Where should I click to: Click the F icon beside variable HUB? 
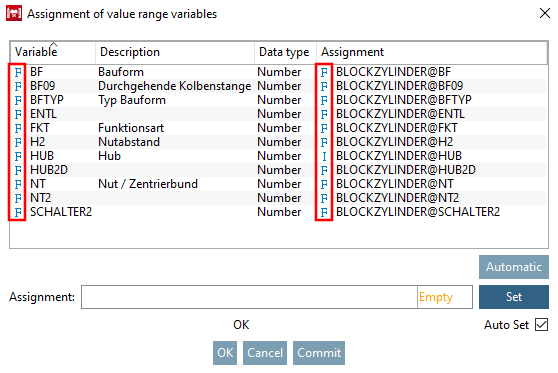click(18, 156)
